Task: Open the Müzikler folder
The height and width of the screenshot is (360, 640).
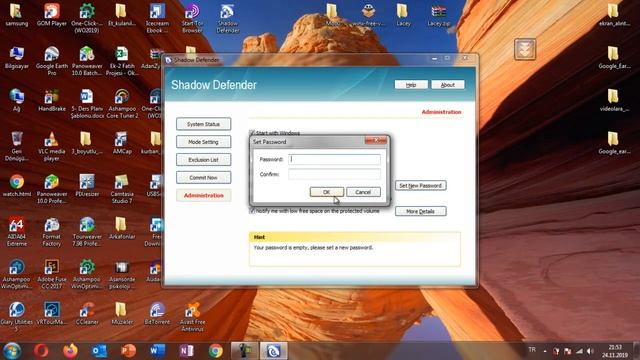Action: click(x=122, y=313)
